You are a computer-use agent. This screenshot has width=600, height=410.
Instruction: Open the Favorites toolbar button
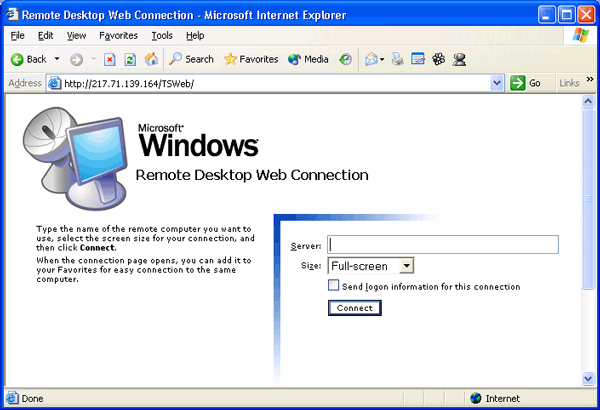(251, 59)
